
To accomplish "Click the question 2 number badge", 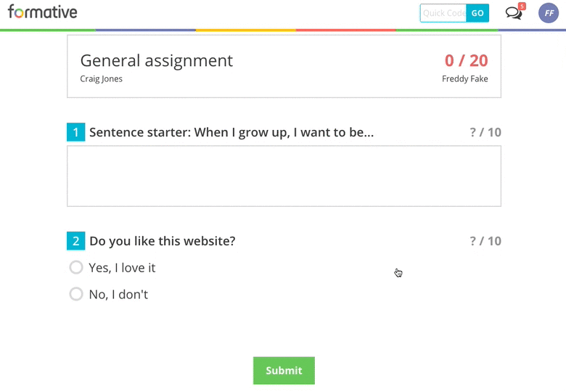I will [x=75, y=241].
